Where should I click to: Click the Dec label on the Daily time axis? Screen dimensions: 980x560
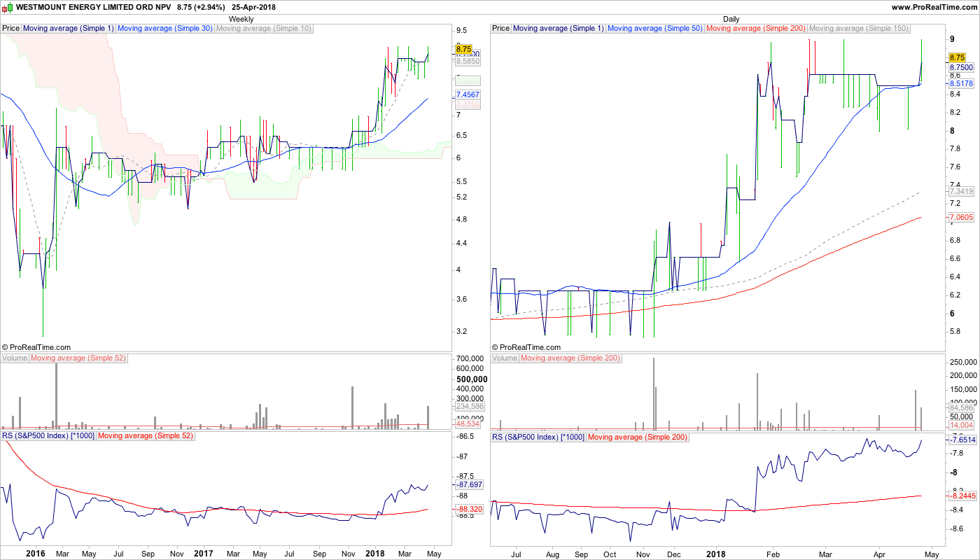675,554
